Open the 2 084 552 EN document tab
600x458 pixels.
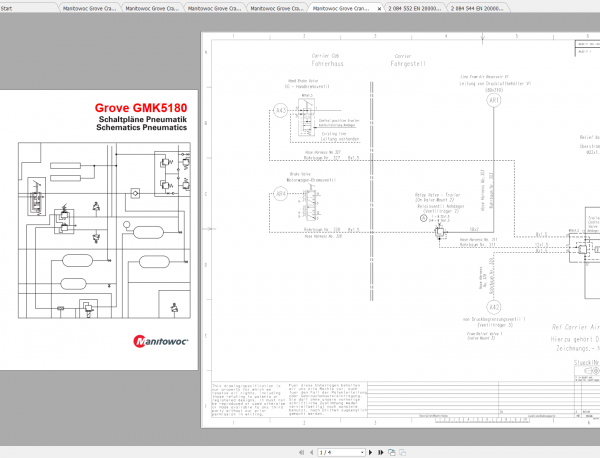(414, 8)
